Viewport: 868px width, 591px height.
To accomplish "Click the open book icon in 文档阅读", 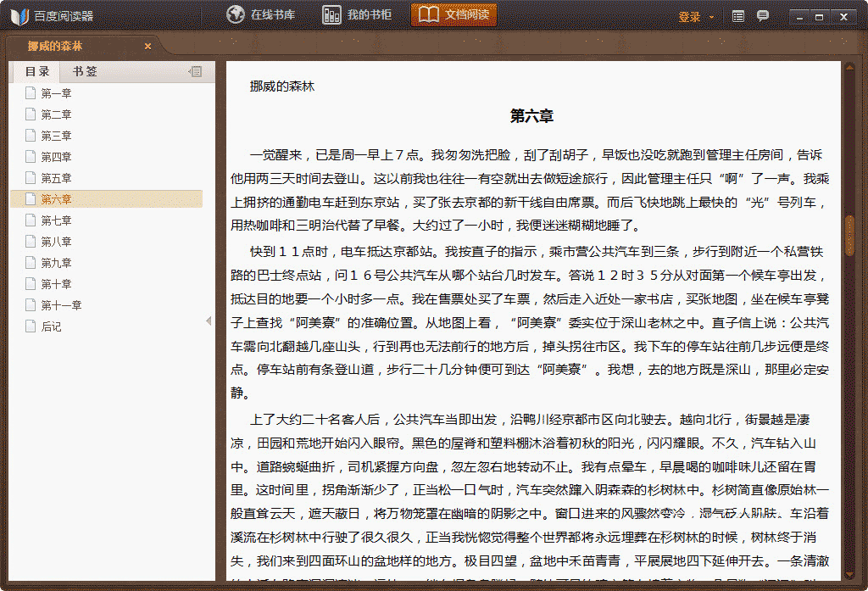I will 429,15.
